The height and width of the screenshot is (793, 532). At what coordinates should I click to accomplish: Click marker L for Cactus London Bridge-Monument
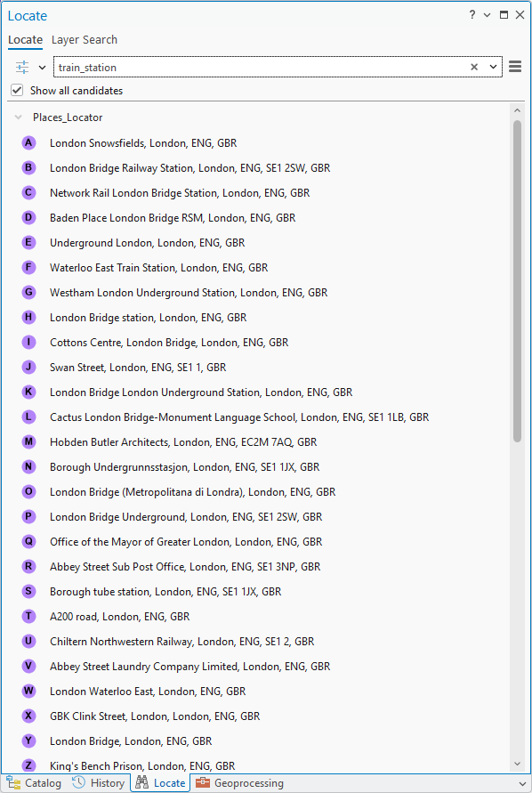tap(28, 417)
